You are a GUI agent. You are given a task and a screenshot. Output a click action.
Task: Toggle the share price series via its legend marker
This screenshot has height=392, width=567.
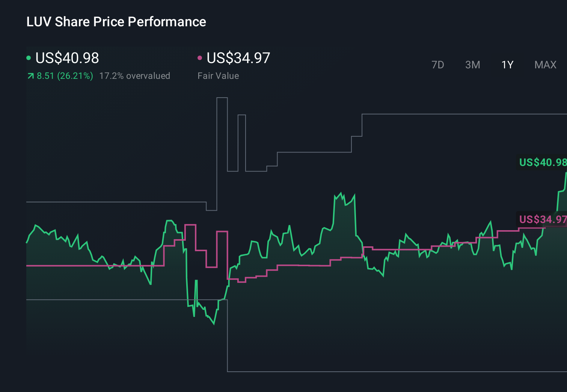point(29,57)
